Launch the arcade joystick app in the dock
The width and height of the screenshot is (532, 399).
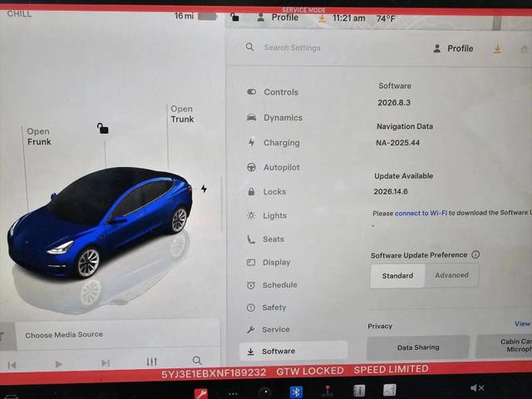tap(328, 392)
